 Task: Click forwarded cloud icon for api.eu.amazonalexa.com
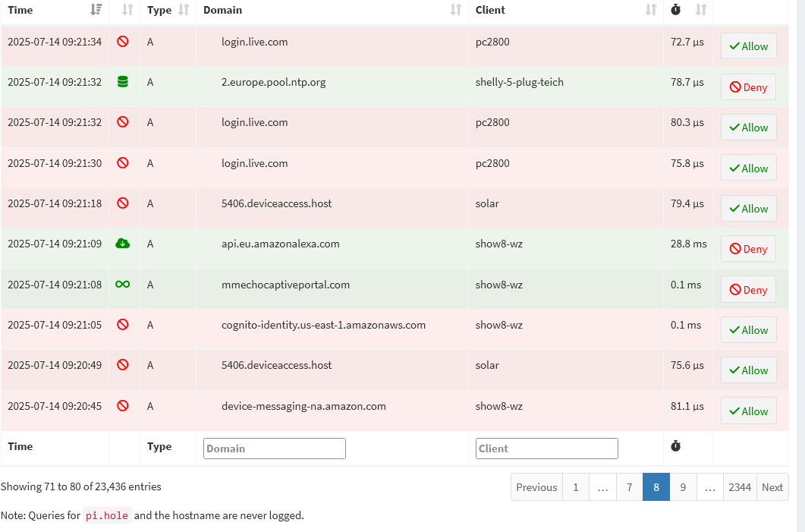coord(123,244)
